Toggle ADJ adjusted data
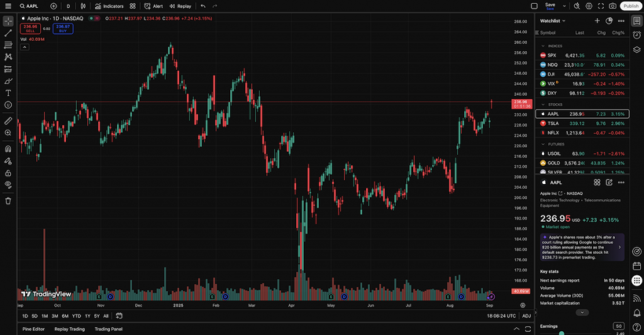 click(x=526, y=316)
